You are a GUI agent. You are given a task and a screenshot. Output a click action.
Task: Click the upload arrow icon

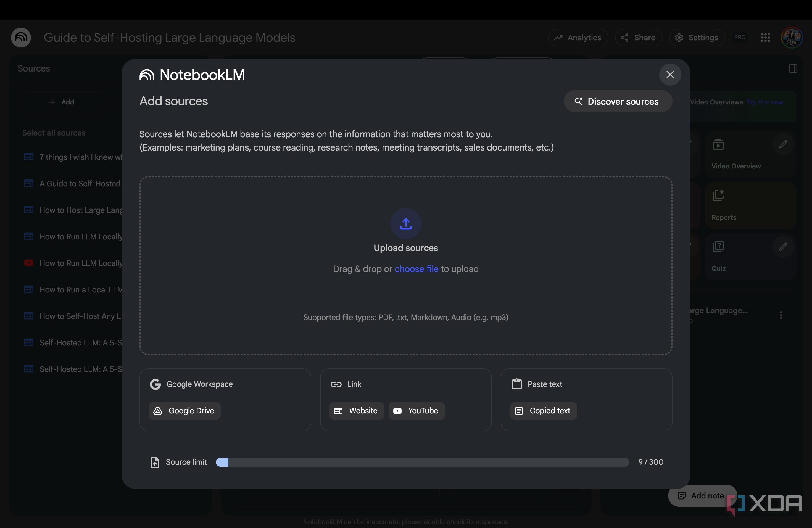(406, 224)
